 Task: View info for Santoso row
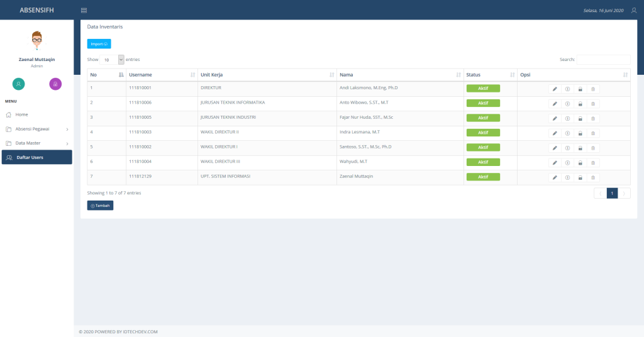pos(568,148)
